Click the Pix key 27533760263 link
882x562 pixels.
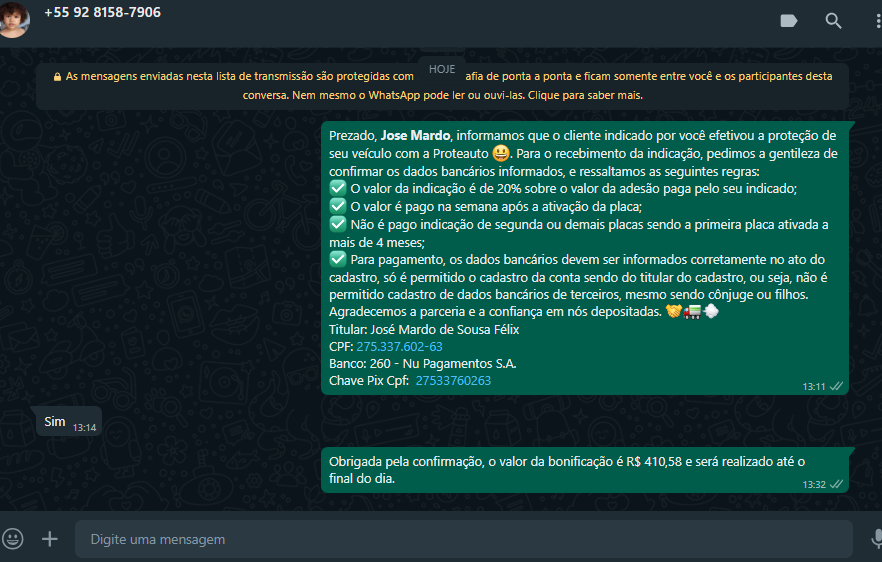click(453, 381)
